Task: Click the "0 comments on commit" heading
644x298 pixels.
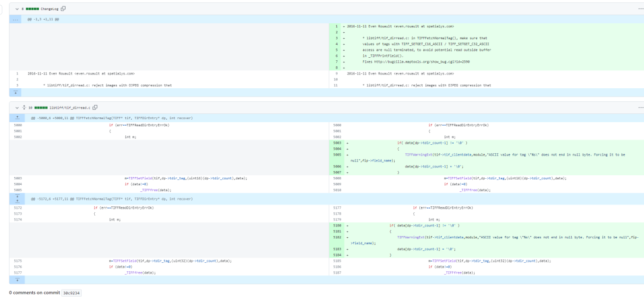Action: pos(35,293)
